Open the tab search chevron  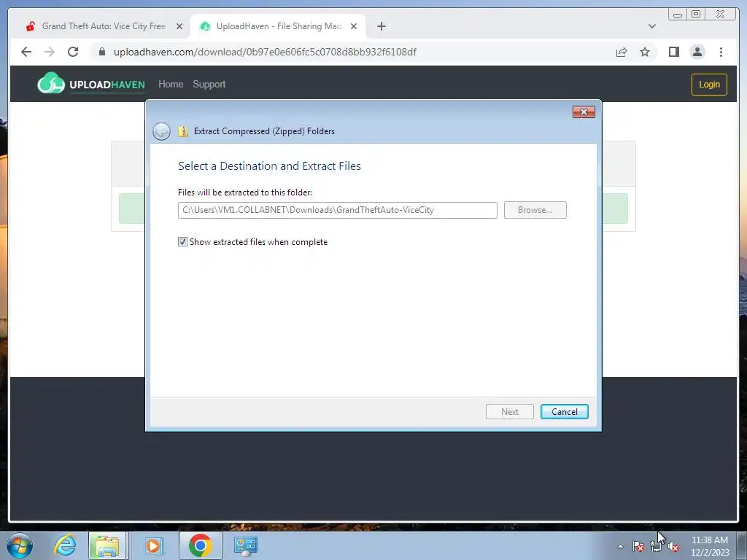tap(652, 26)
